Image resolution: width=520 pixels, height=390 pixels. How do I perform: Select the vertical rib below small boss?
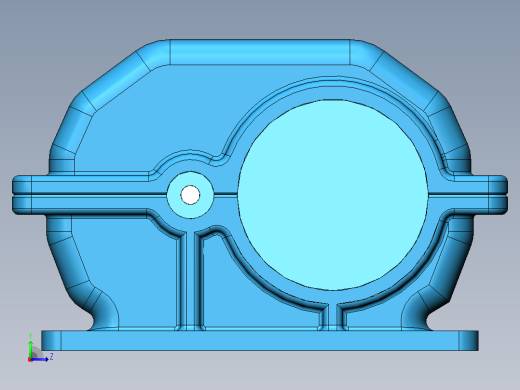(x=190, y=280)
